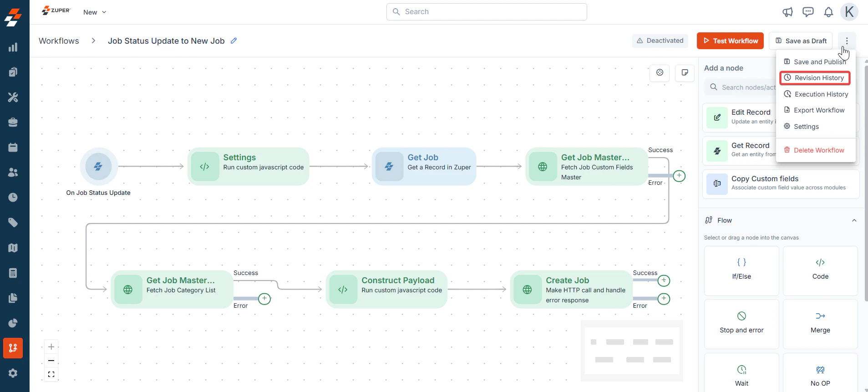Image resolution: width=868 pixels, height=392 pixels.
Task: Click Save as Draft button
Action: pos(801,41)
